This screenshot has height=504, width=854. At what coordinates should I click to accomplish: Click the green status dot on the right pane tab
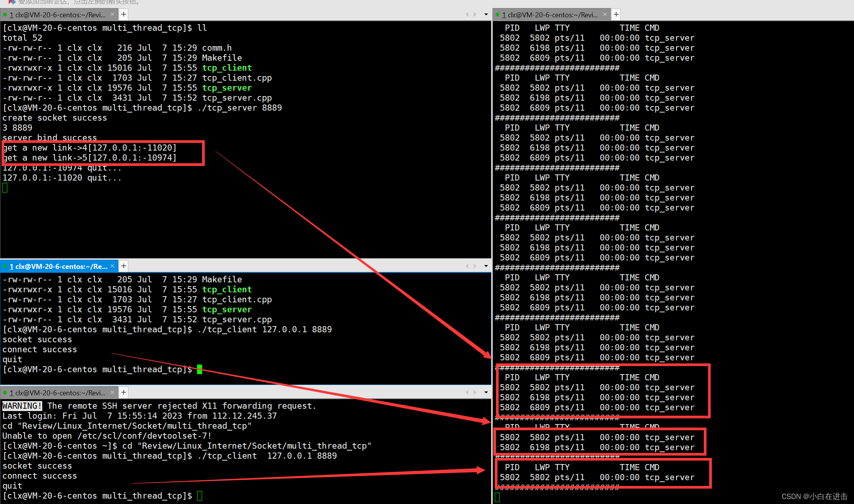(497, 15)
